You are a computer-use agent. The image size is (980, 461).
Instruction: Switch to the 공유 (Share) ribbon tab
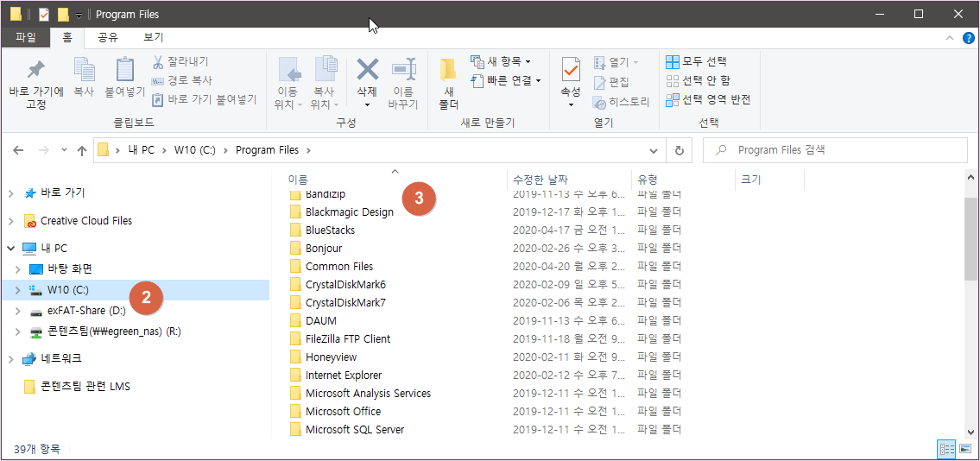tap(108, 37)
